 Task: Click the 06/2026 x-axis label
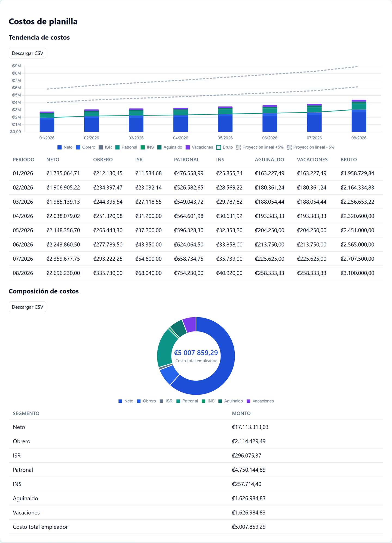click(x=270, y=138)
